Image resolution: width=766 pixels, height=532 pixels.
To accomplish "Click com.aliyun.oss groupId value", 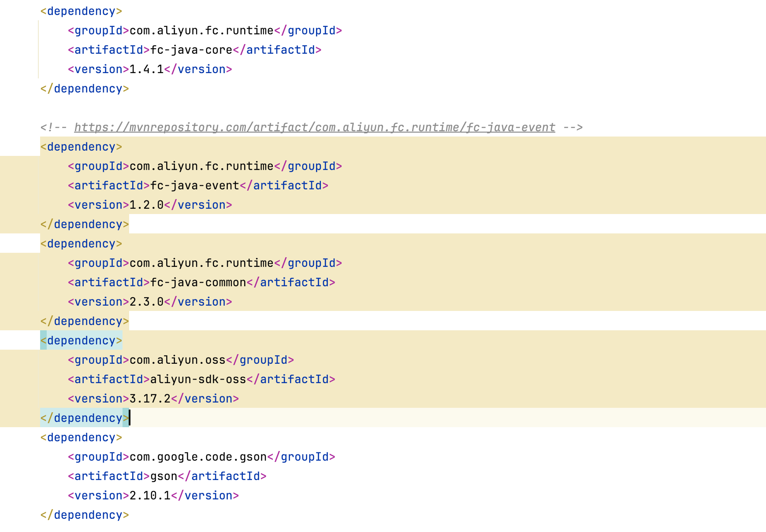I will tap(178, 360).
